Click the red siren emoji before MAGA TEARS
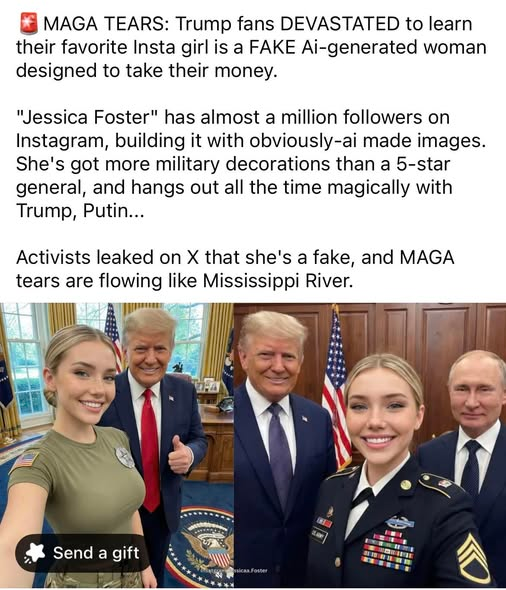This screenshot has width=506, height=590. tap(29, 23)
